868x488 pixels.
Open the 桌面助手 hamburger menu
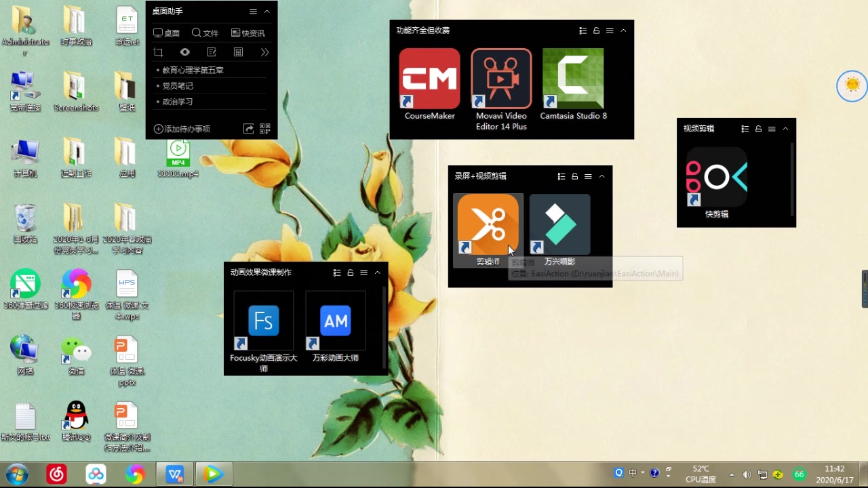(x=253, y=12)
